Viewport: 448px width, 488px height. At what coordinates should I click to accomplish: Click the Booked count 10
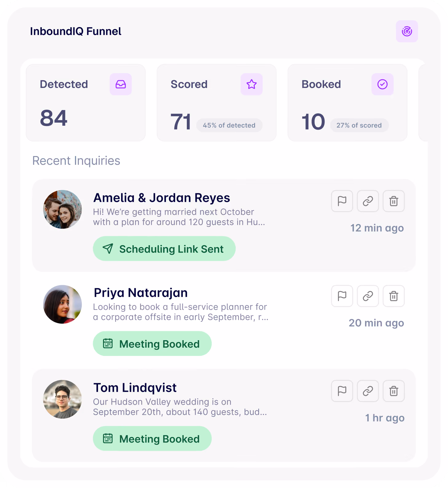pyautogui.click(x=313, y=122)
